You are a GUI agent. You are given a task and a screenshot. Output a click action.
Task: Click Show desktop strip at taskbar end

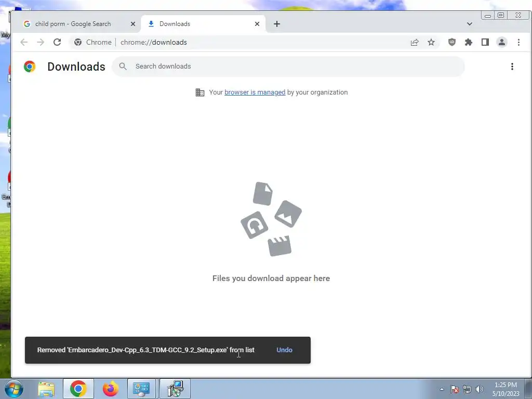click(x=528, y=389)
